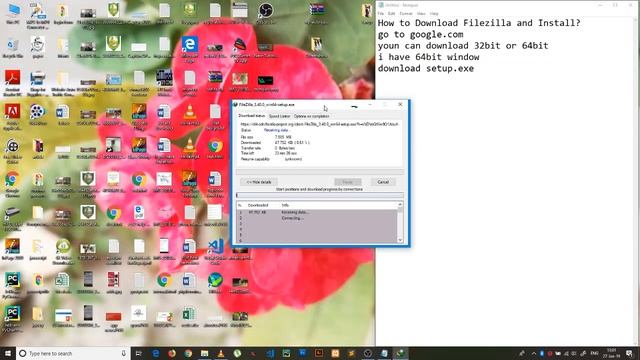Cancel the FileZilla setup download
640x360 pixels.
pyautogui.click(x=383, y=182)
